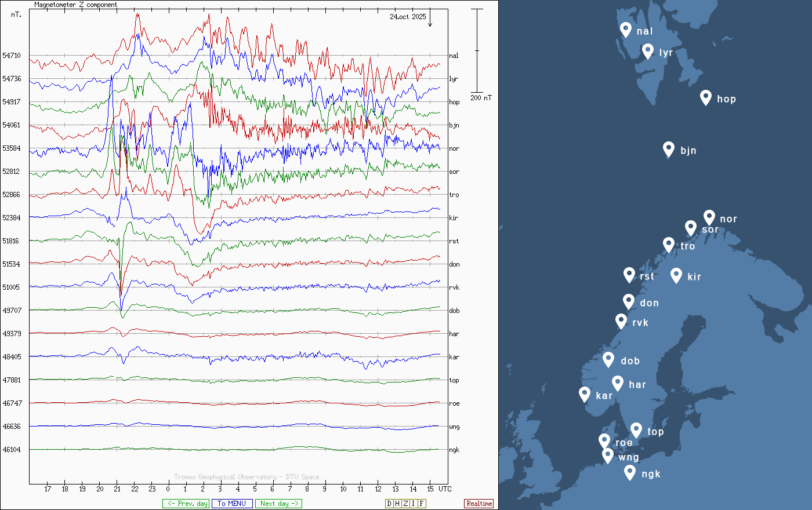Select the lyr map pin on Svalbard
Viewport: 812px width, 510px height.
(x=648, y=51)
